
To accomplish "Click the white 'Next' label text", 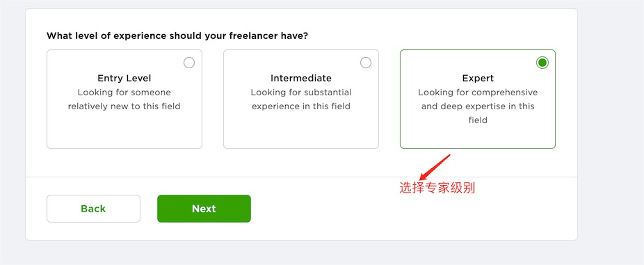I will click(x=204, y=209).
